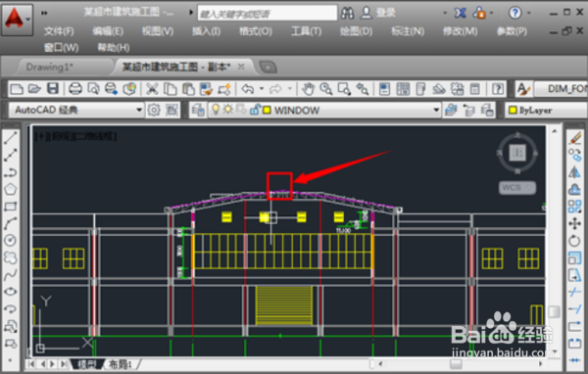Click the Layer Properties Manager icon
This screenshot has height=374, width=588.
(x=198, y=111)
